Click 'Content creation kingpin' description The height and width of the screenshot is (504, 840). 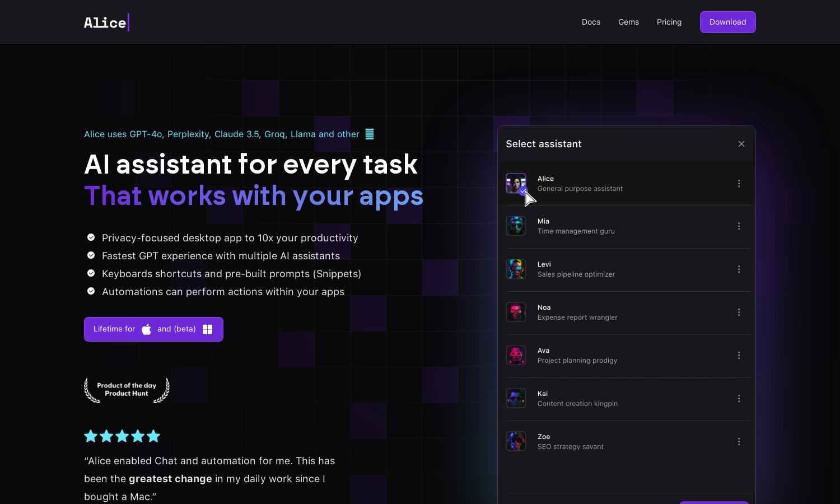tap(577, 404)
